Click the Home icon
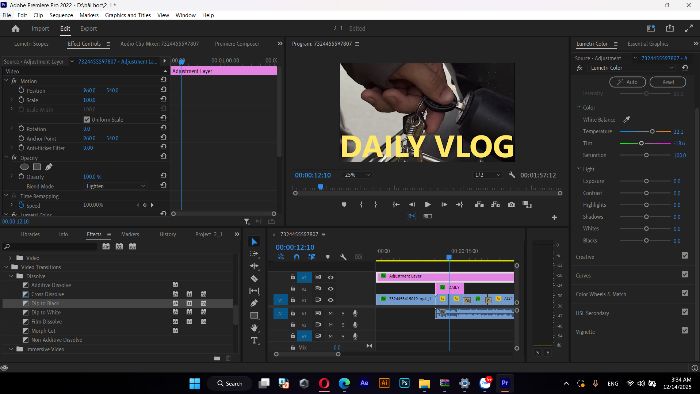This screenshot has width=700, height=394. (16, 29)
